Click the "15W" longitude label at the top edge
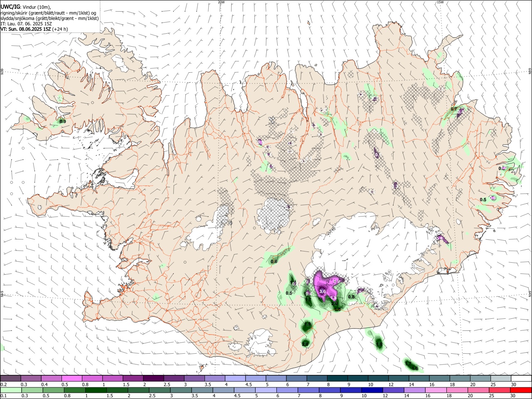Image resolution: width=532 pixels, height=399 pixels. [x=440, y=2]
